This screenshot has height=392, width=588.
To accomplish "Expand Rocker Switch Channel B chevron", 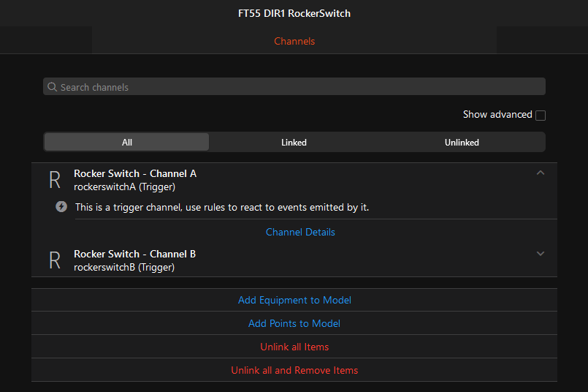I will pyautogui.click(x=541, y=254).
